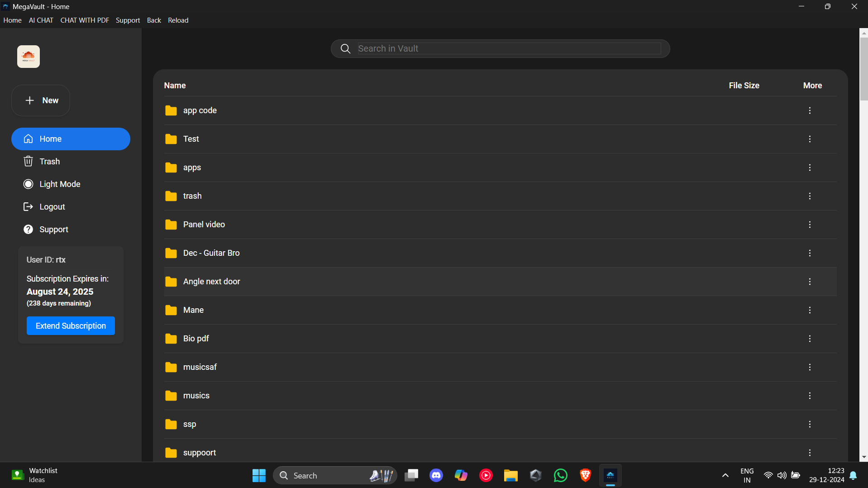The height and width of the screenshot is (488, 868).
Task: Select AI CHAT from the top menu
Action: [40, 20]
